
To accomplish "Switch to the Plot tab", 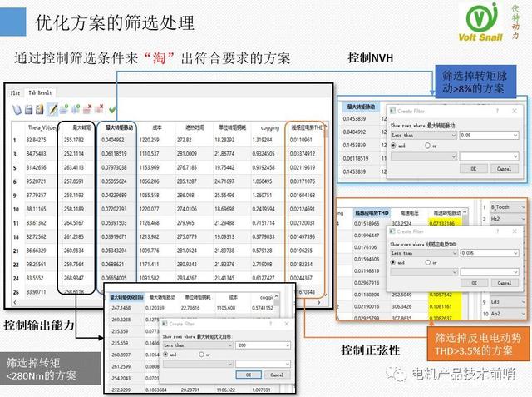I will [x=15, y=93].
